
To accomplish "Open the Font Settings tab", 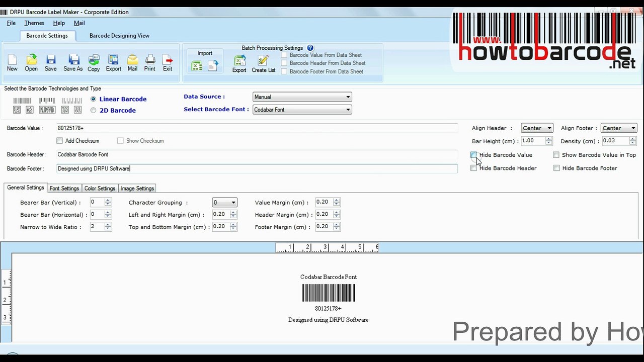I will [x=64, y=189].
